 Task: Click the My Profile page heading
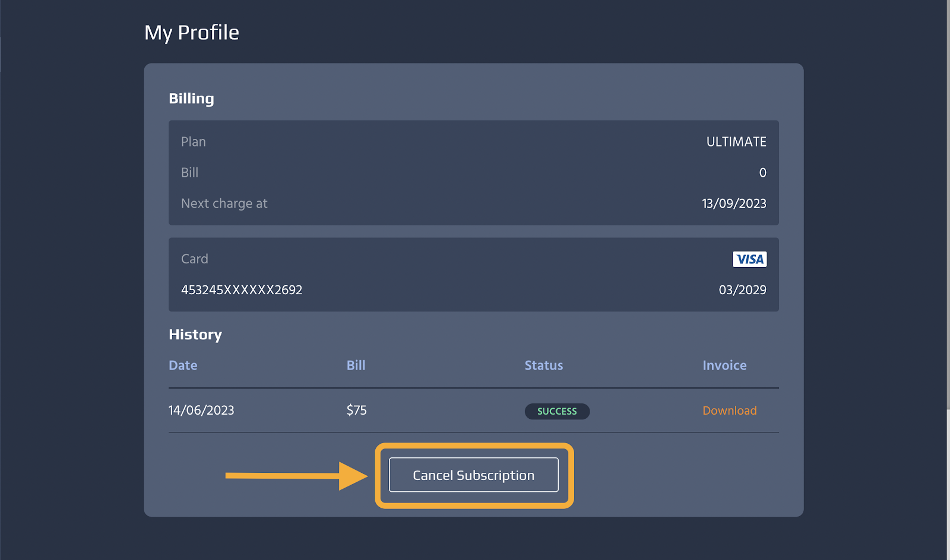point(192,33)
